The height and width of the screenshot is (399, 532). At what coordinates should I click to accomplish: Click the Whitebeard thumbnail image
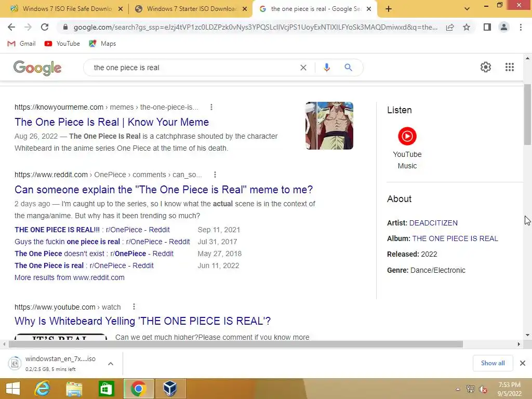pos(329,126)
